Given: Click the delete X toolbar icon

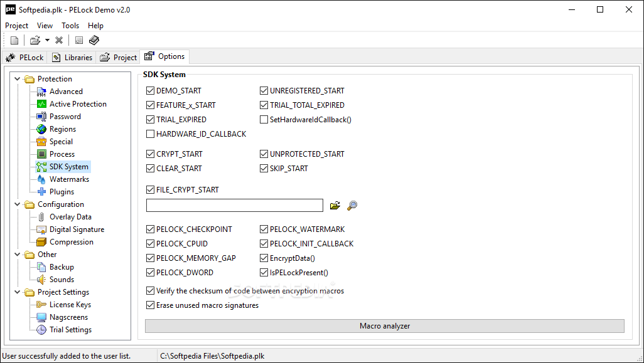Looking at the screenshot, I should [59, 40].
